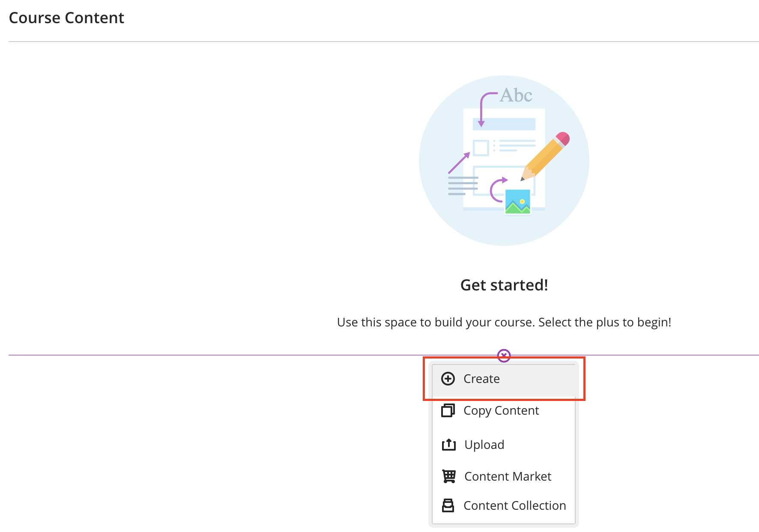Click the pencil in the illustration
The height and width of the screenshot is (532, 759).
click(x=546, y=155)
